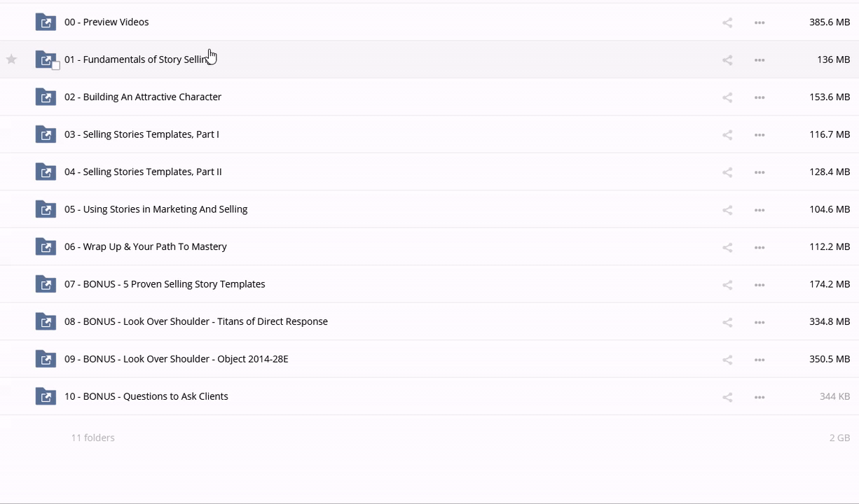Click folder icon of 09 - BONUS - Object 2014-28E

pyautogui.click(x=46, y=359)
